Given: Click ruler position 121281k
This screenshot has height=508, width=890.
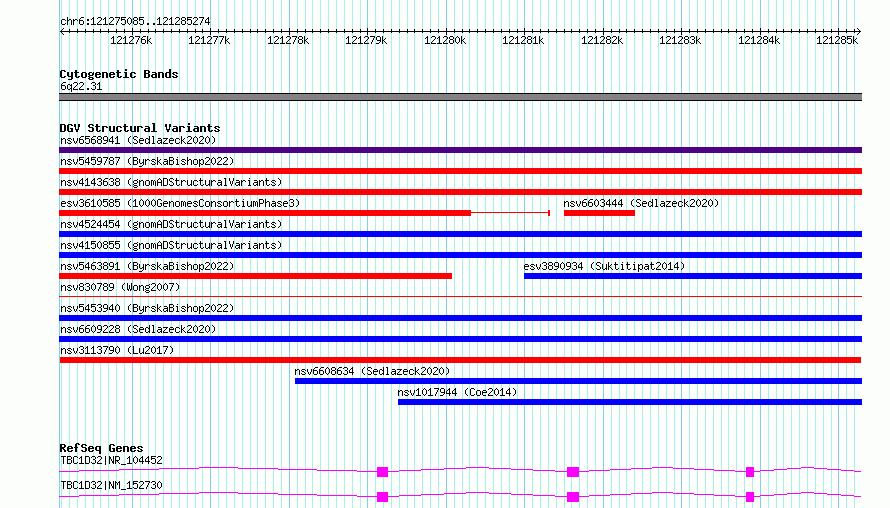Looking at the screenshot, I should click(x=523, y=40).
